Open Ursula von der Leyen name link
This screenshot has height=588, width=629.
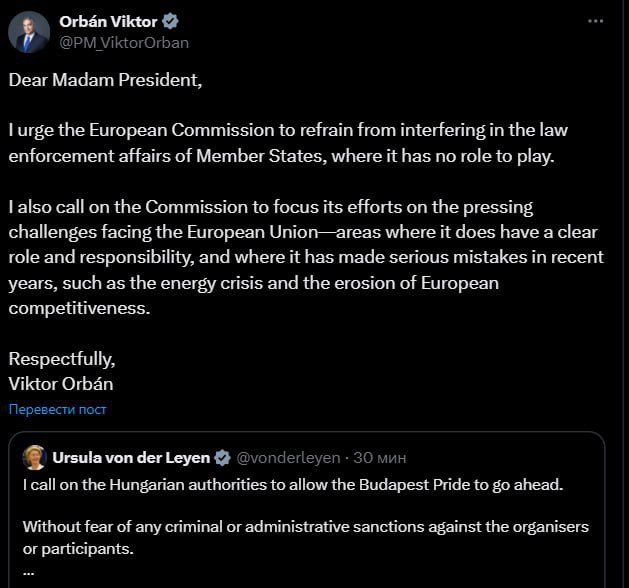coord(131,458)
